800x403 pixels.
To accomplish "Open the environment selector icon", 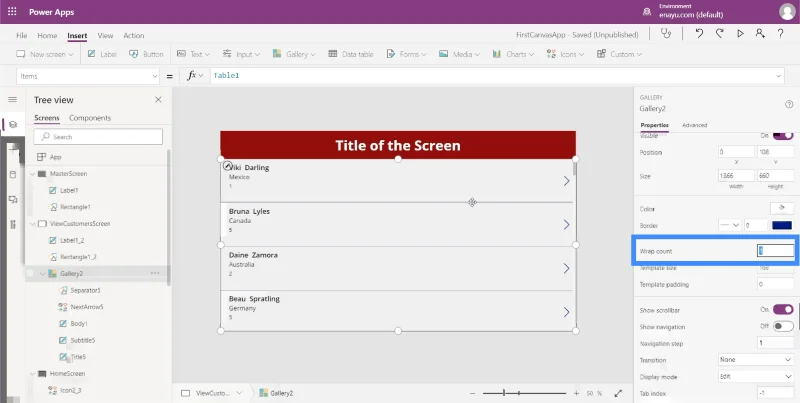I will pos(647,12).
